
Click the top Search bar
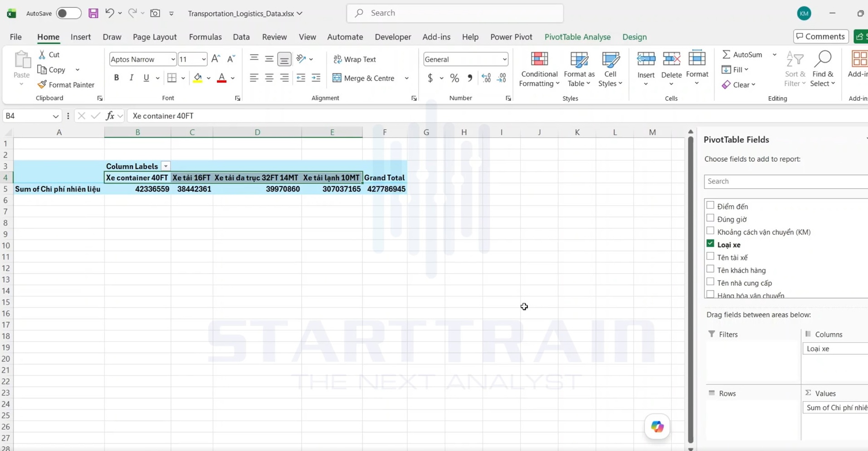click(x=455, y=13)
